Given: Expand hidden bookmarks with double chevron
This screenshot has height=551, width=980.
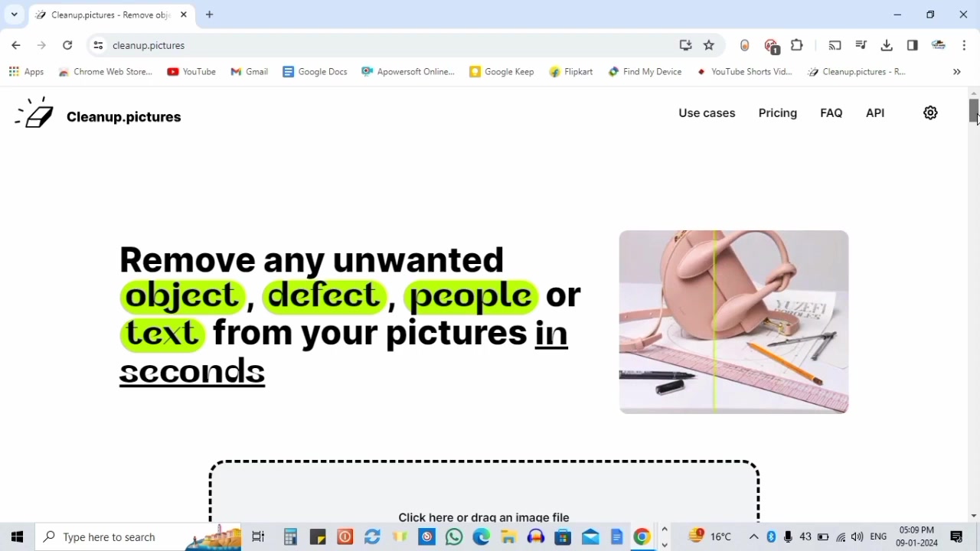Looking at the screenshot, I should tap(956, 71).
